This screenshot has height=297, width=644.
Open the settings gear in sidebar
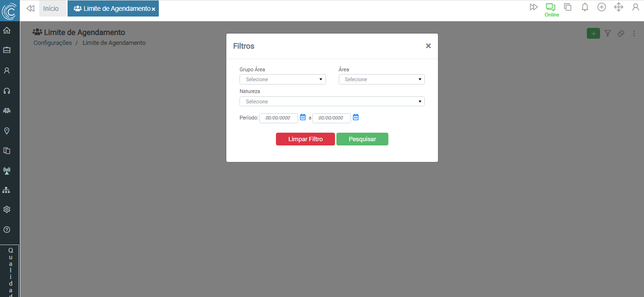7,210
